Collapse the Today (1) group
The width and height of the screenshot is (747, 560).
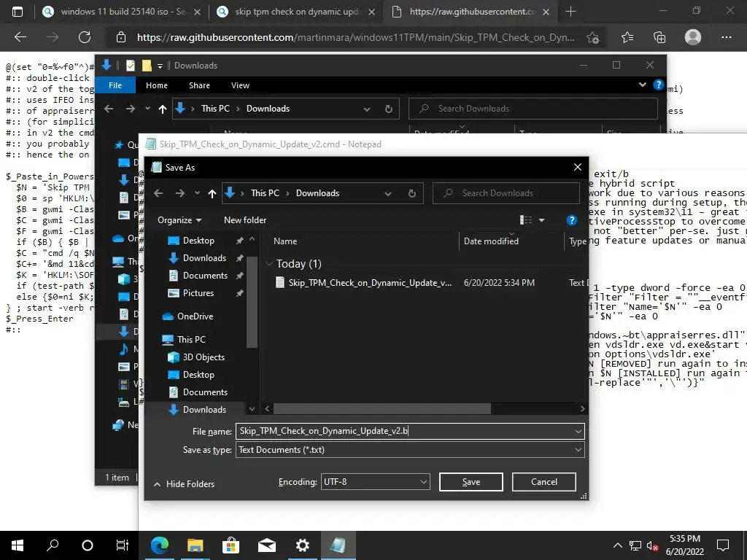(269, 264)
